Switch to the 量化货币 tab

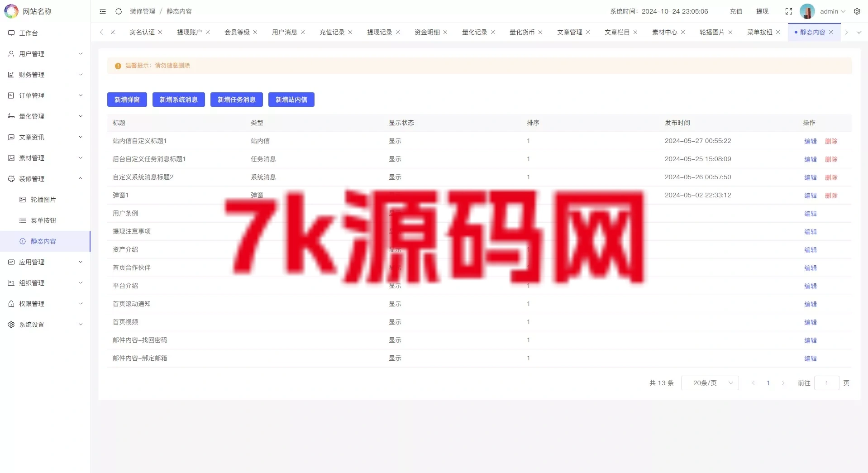pyautogui.click(x=522, y=32)
